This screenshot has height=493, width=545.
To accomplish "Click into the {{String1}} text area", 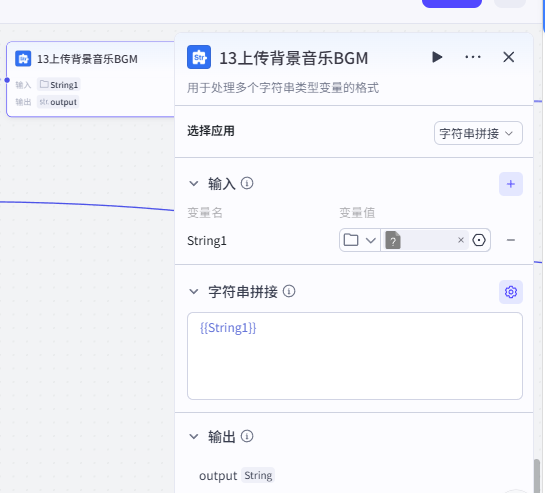I will point(355,356).
